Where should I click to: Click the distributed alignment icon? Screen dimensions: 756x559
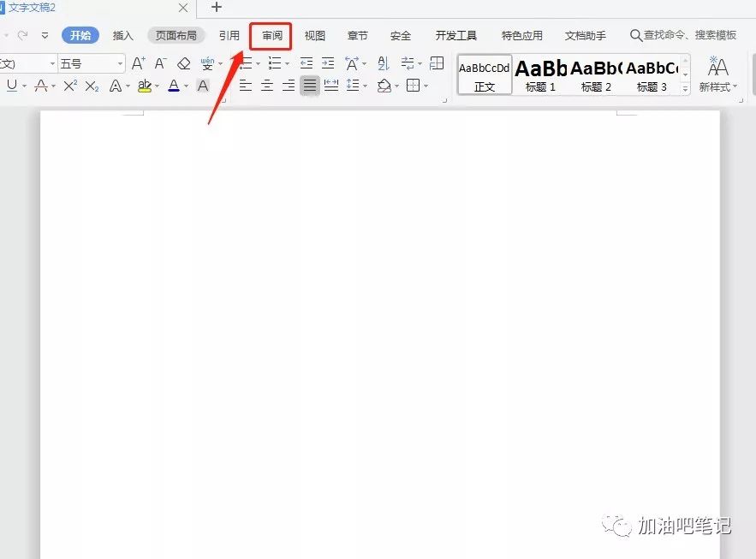coord(331,86)
